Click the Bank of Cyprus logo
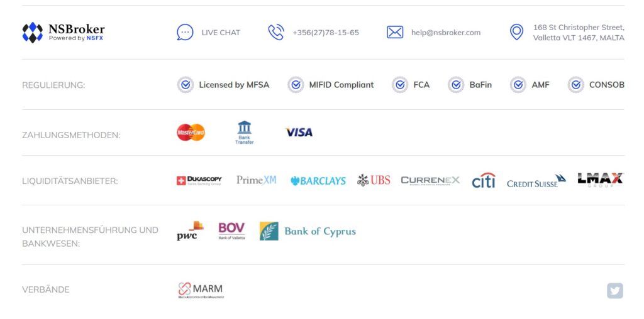Viewport: 644px width, 319px height. pyautogui.click(x=308, y=231)
